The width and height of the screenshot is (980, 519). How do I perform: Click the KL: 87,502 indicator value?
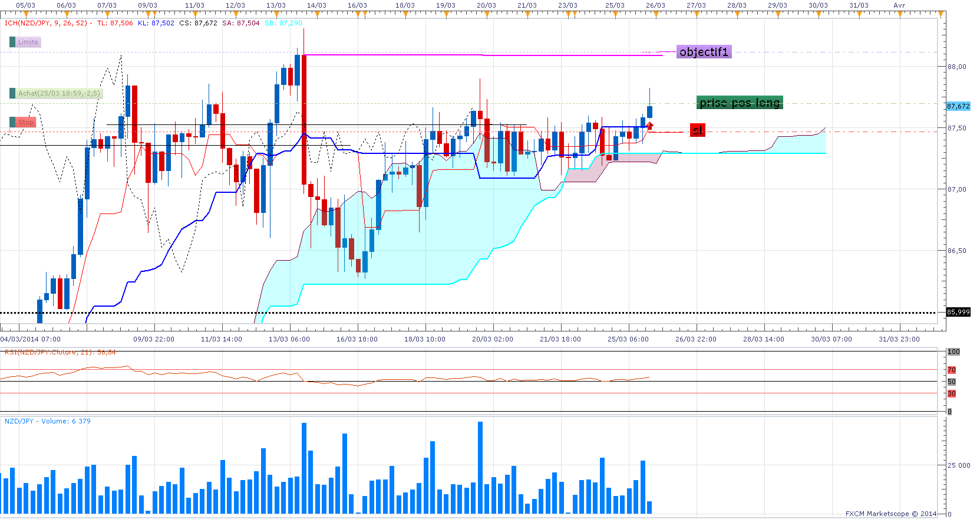pos(156,24)
